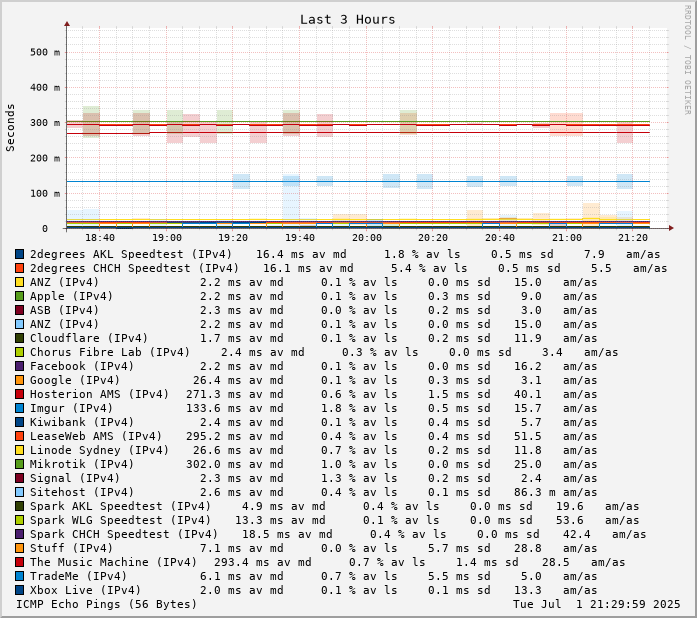Click the timestamp 'Tue Jul 1 21:29:59 2025'
Viewport: 697px width, 618px height.
[597, 605]
